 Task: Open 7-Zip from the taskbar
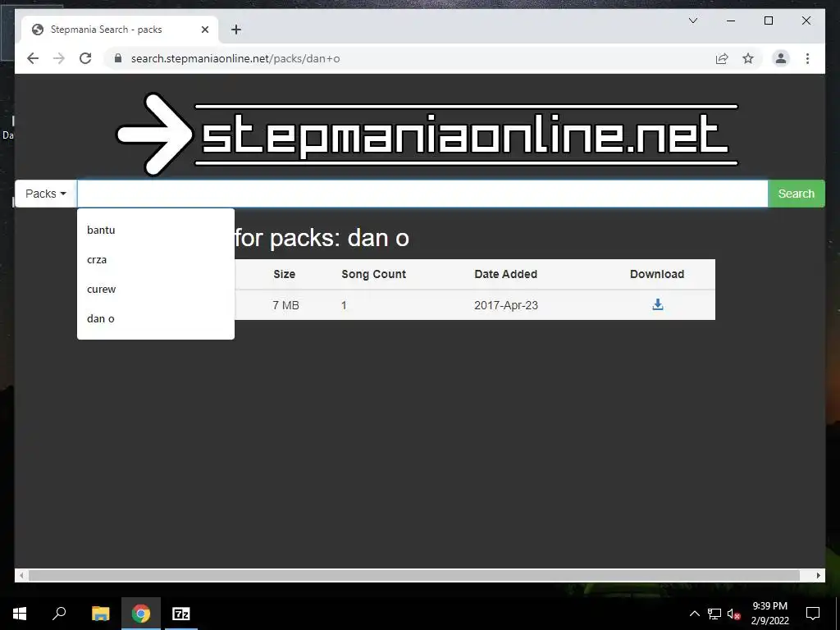181,614
